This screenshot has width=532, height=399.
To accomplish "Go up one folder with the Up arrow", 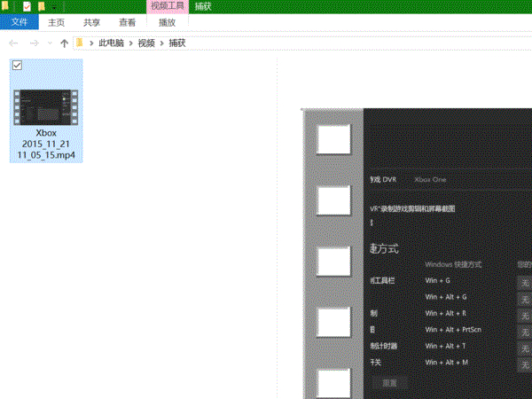I will click(64, 43).
